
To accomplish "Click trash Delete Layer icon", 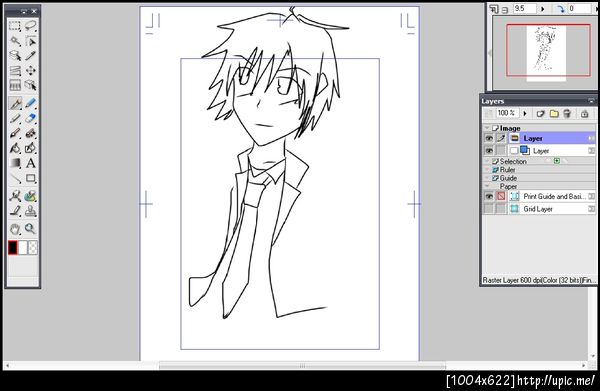I will (x=567, y=113).
